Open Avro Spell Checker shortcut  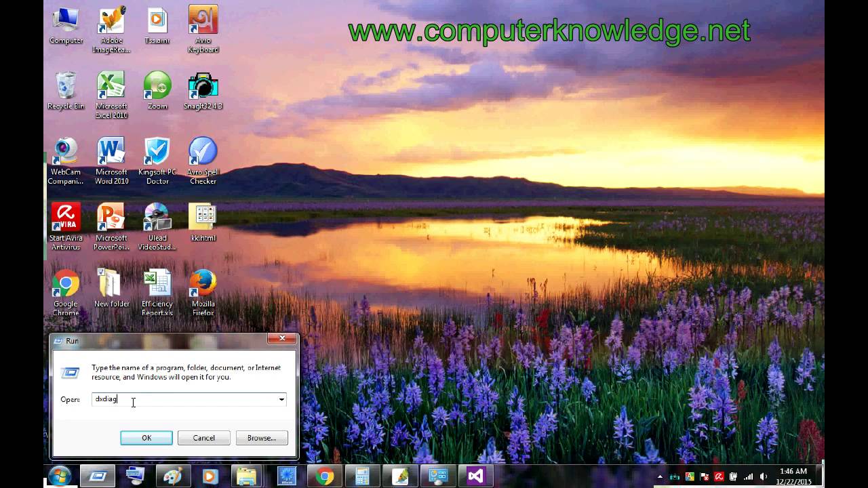203,161
